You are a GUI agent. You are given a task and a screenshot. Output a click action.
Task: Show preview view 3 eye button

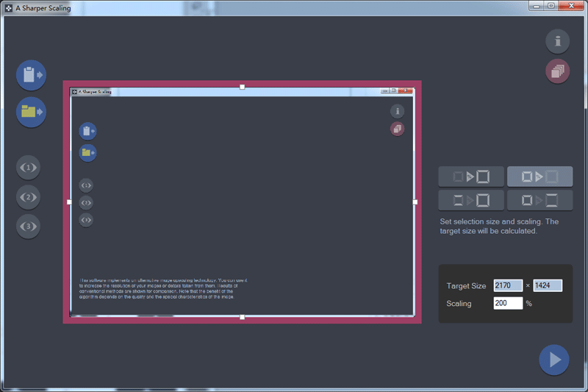click(x=28, y=227)
